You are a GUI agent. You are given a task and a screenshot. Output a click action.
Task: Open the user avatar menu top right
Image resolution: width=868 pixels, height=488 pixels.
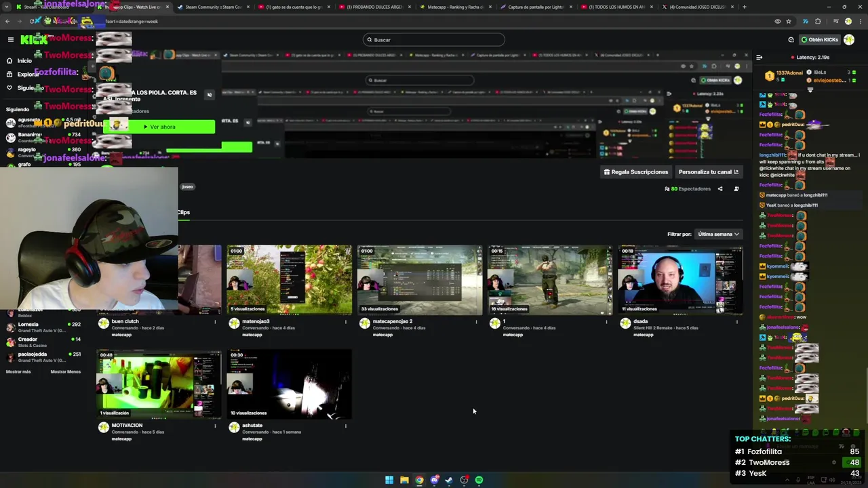849,40
